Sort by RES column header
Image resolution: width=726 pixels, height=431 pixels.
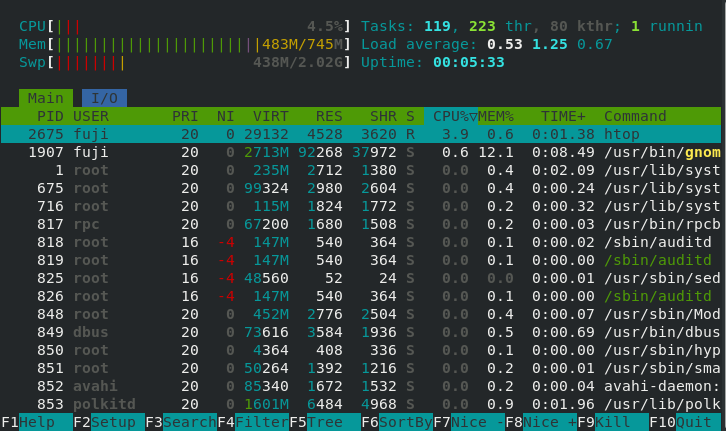(329, 116)
